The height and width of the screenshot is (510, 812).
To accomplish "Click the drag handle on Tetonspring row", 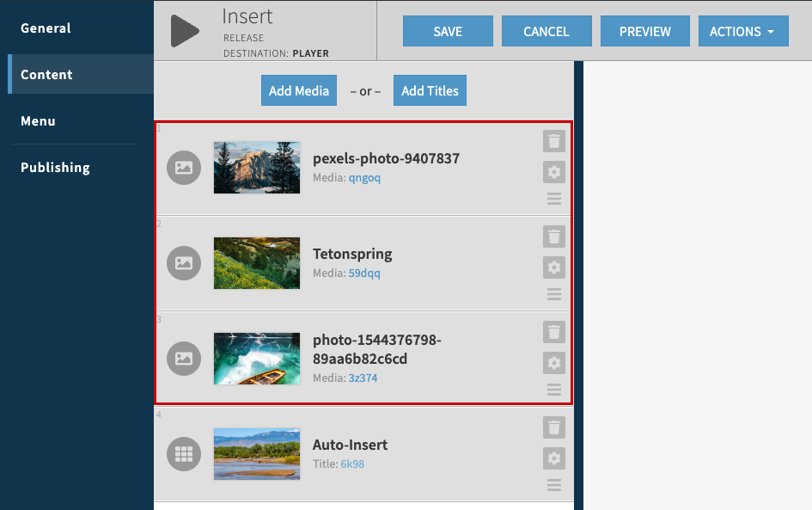I will 554,294.
